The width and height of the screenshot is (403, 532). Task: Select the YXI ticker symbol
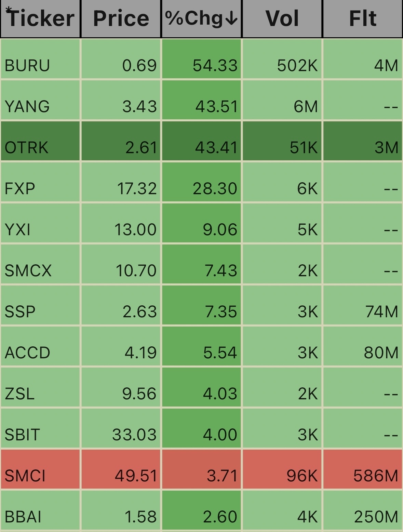(18, 229)
